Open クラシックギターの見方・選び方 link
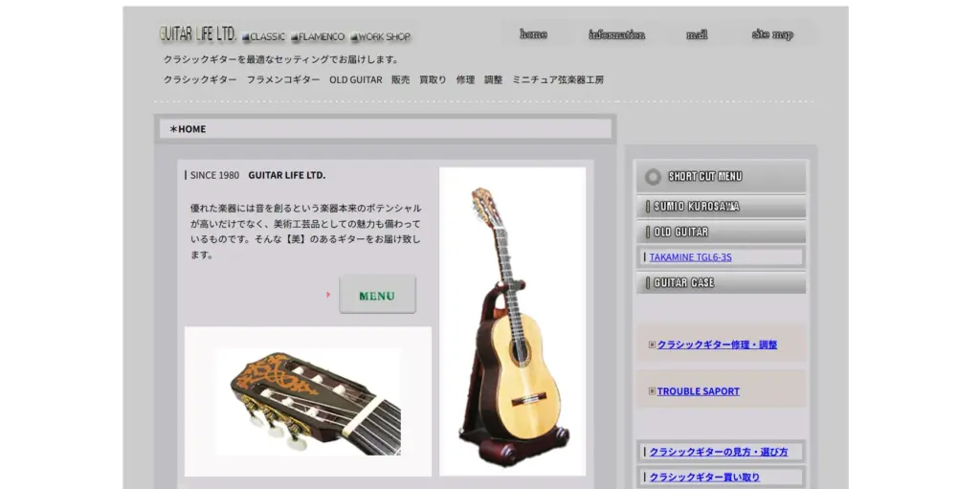Viewport: 980px width, 489px height. (718, 452)
